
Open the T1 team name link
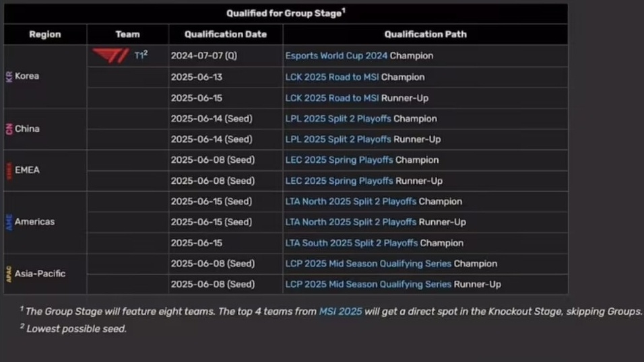[x=139, y=55]
